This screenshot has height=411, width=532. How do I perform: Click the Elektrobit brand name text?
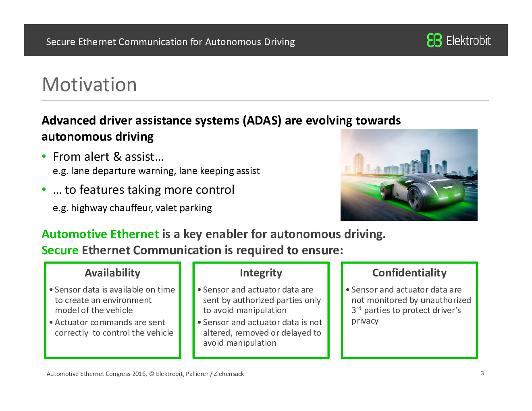click(x=468, y=41)
